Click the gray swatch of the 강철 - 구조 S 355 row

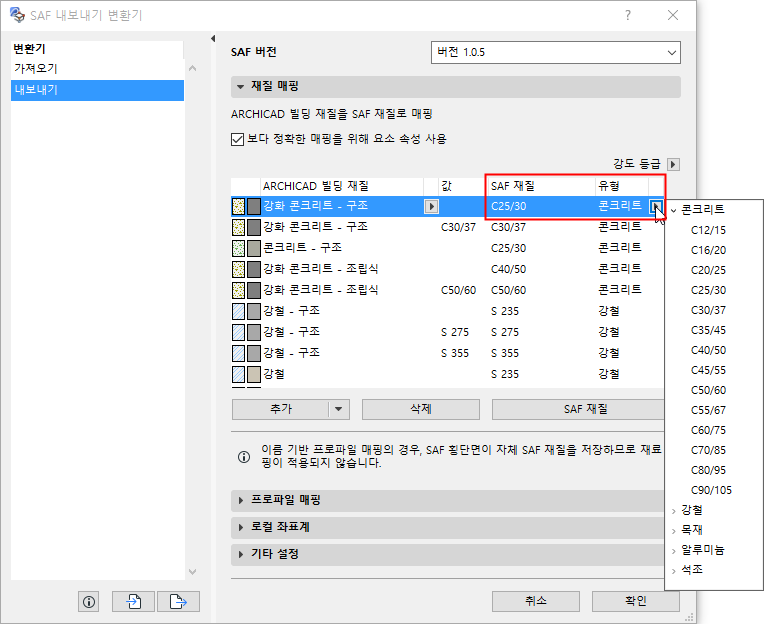pyautogui.click(x=254, y=353)
